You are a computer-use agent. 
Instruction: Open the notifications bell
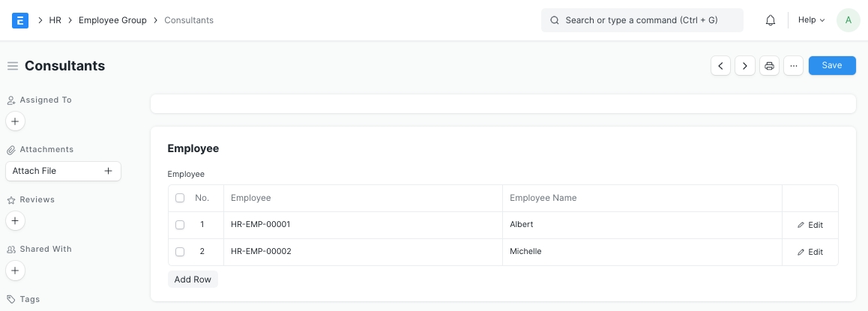770,20
